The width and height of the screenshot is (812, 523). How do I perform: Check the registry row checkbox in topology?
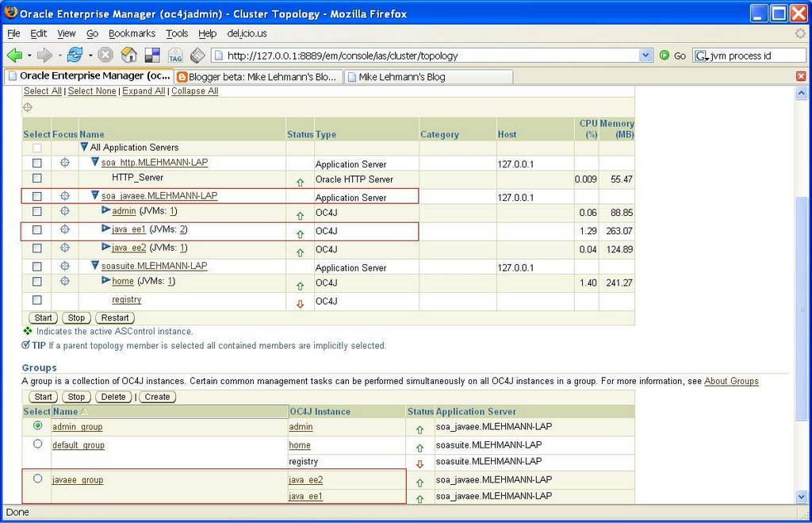coord(36,300)
